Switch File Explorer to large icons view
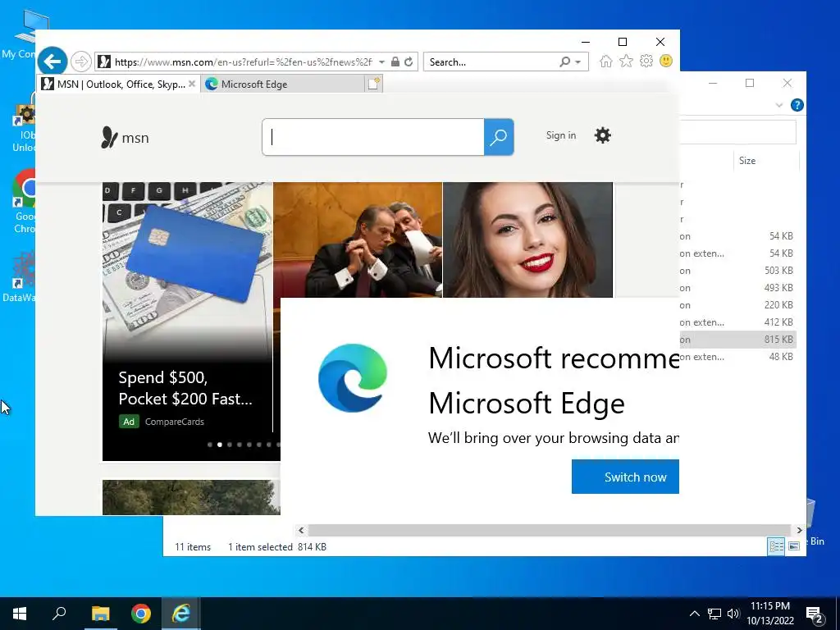Image resolution: width=840 pixels, height=630 pixels. point(794,546)
